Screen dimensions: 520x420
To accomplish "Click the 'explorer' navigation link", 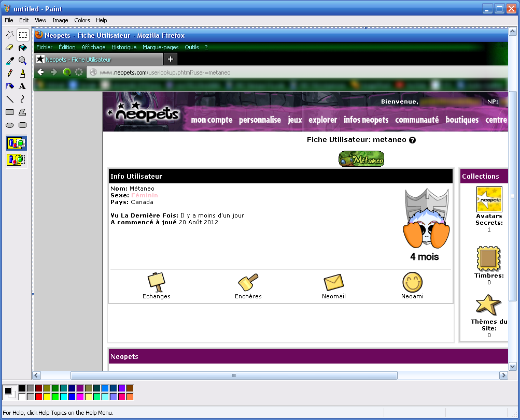I will pyautogui.click(x=322, y=120).
